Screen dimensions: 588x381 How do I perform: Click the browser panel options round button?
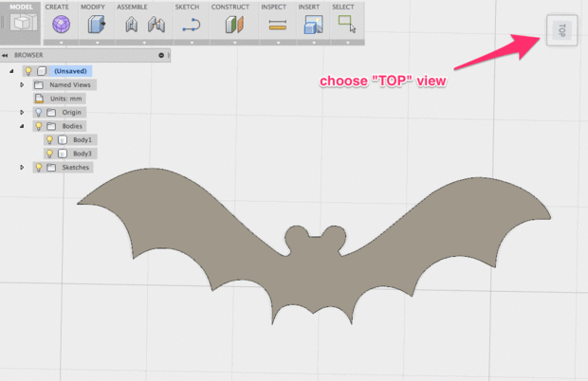(161, 55)
